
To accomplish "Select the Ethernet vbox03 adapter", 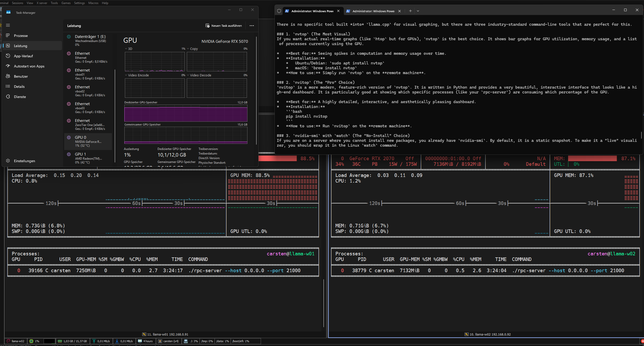I will click(88, 108).
